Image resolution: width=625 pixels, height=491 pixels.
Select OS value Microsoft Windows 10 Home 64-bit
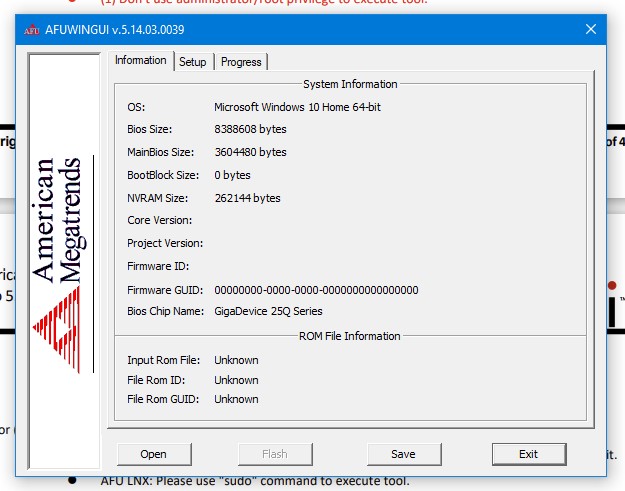pos(297,107)
